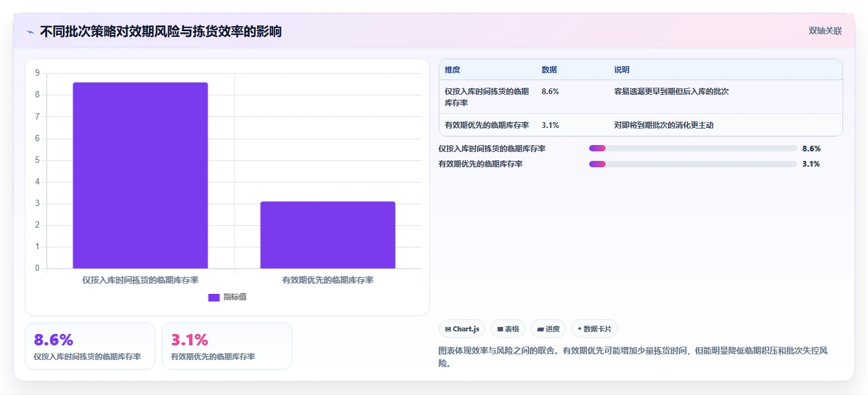Click table cell 容易遗漏更早到期但后入库的批次
Image resolution: width=868 pixels, height=395 pixels.
pos(671,92)
